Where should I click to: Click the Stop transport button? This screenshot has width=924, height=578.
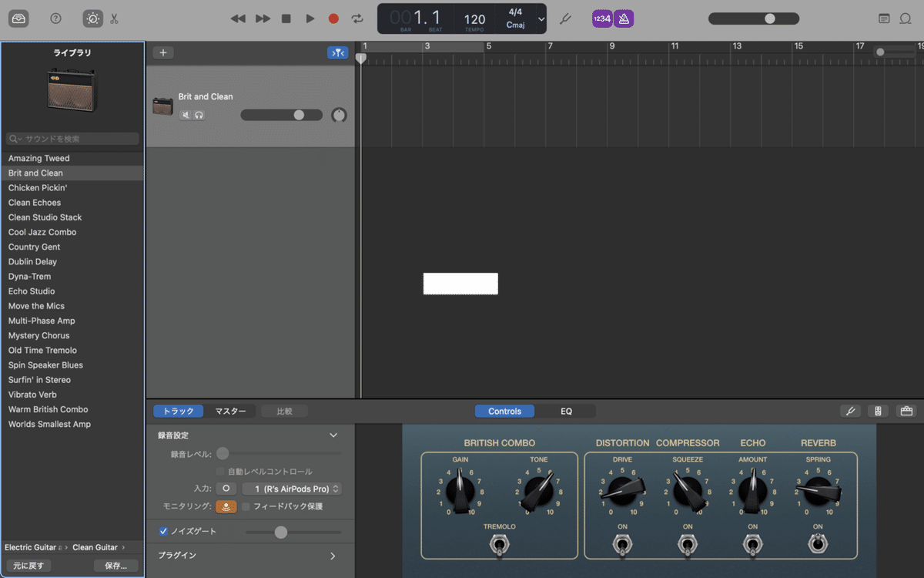[x=286, y=18]
